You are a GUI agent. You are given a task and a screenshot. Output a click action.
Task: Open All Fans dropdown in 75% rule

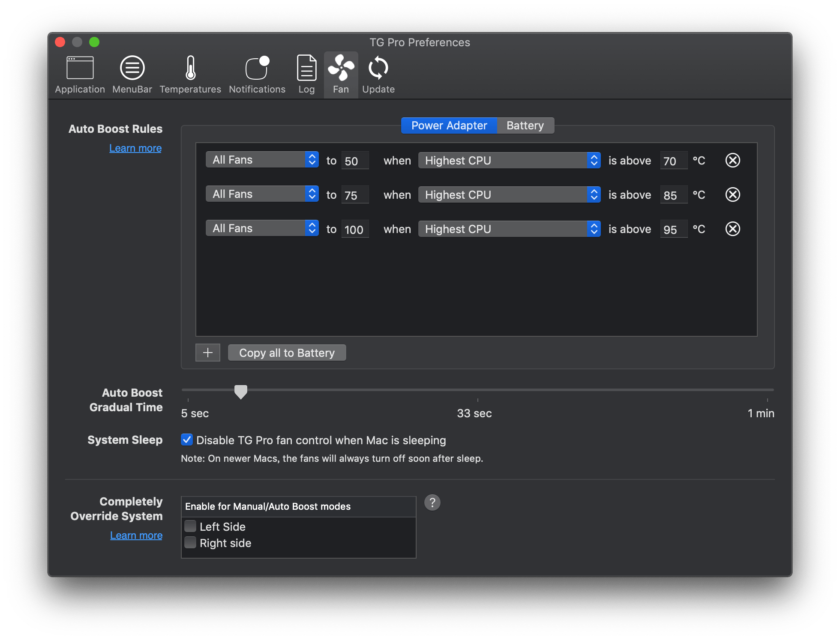coord(262,194)
